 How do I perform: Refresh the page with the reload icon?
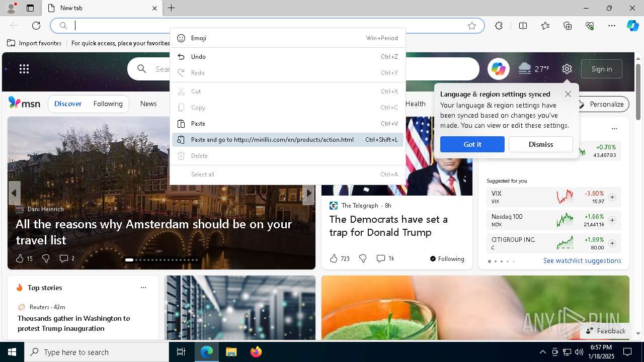[x=36, y=26]
